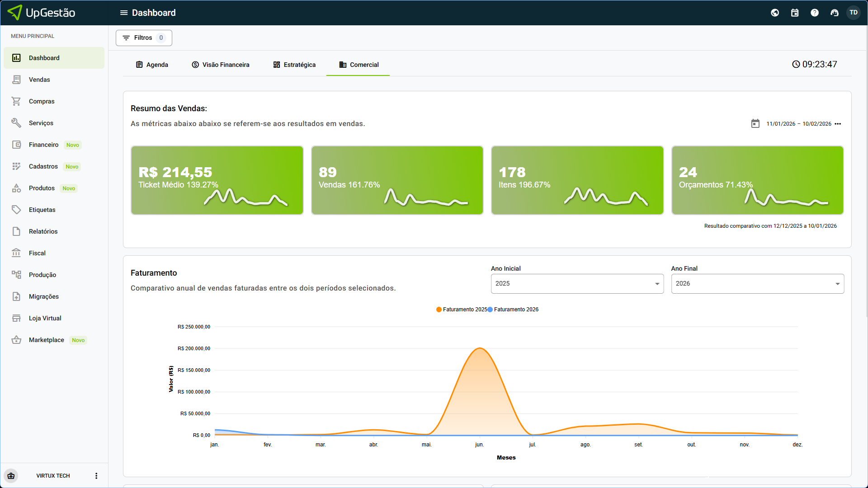The width and height of the screenshot is (868, 488).
Task: Click the TD user avatar button
Action: pyautogui.click(x=854, y=13)
